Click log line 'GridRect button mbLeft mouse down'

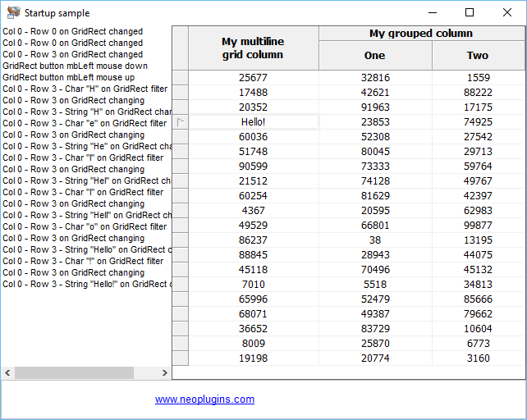click(75, 66)
